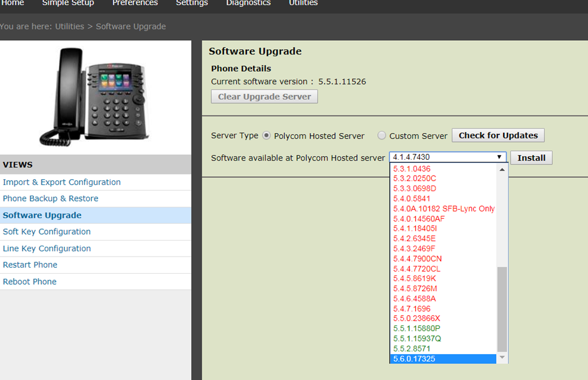Click the version list scrollbar thumb
This screenshot has width=588, height=380.
coord(502,309)
